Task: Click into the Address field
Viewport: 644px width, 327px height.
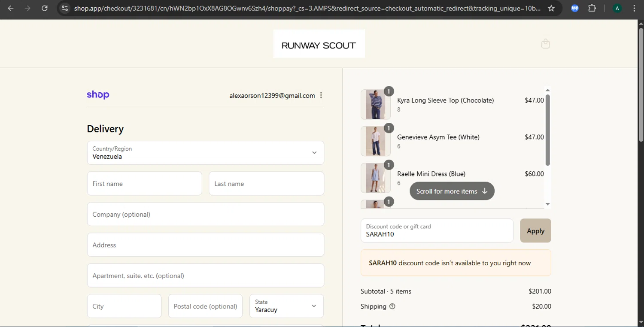Action: click(206, 245)
